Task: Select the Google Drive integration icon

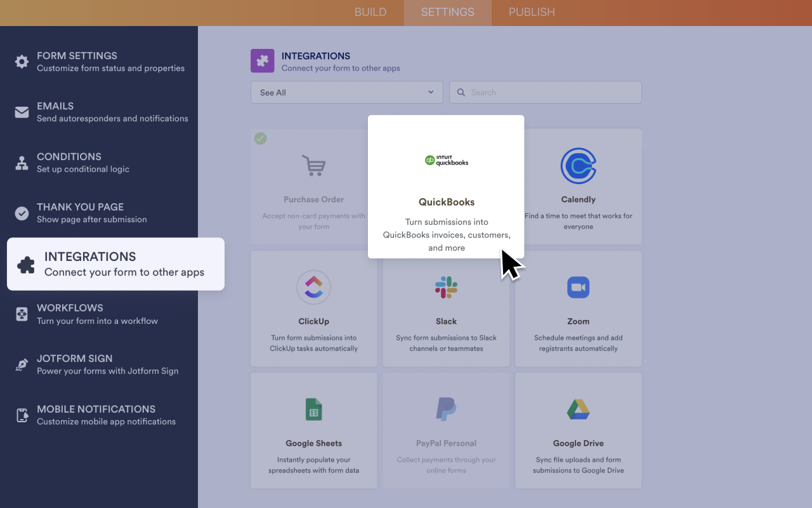Action: tap(578, 409)
